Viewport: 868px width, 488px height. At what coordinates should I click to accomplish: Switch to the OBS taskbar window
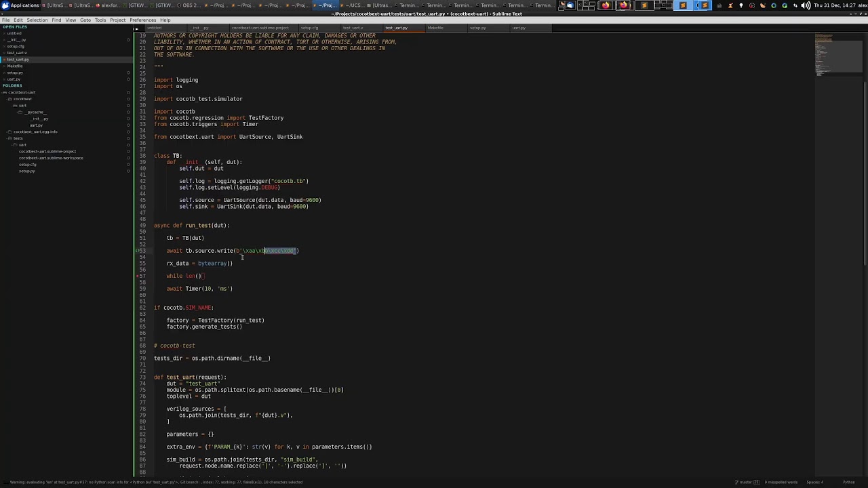(191, 5)
